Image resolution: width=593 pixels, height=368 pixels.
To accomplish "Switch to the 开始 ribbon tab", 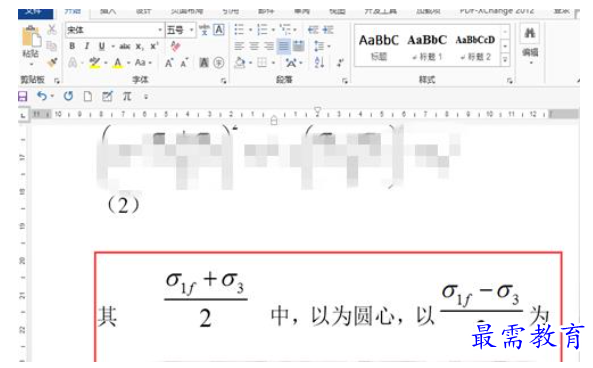I will coord(73,11).
